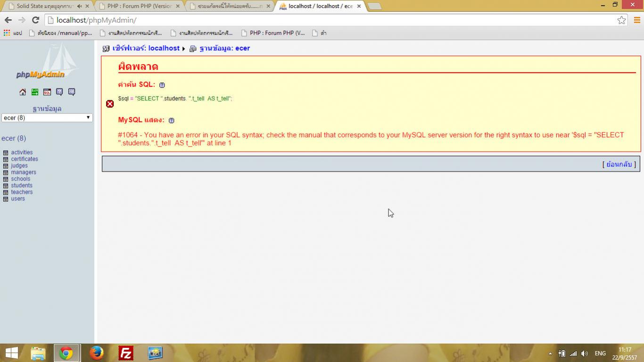The image size is (644, 362).
Task: Click the ฐานข้อมูล: ecer breadcrumb link
Action: pos(224,48)
